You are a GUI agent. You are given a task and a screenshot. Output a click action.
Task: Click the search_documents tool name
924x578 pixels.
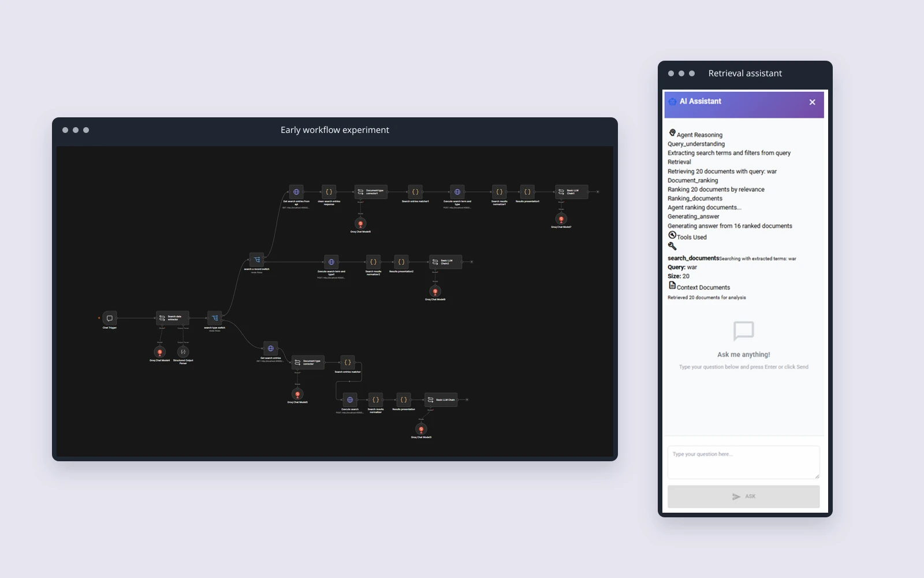pos(694,258)
